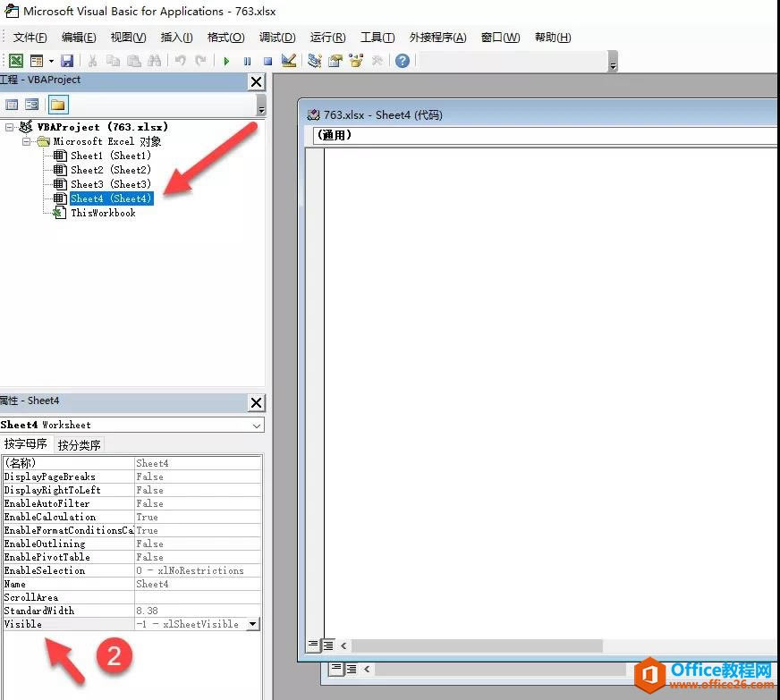Open the 窗口(W) menu
This screenshot has width=780, height=700.
(500, 38)
